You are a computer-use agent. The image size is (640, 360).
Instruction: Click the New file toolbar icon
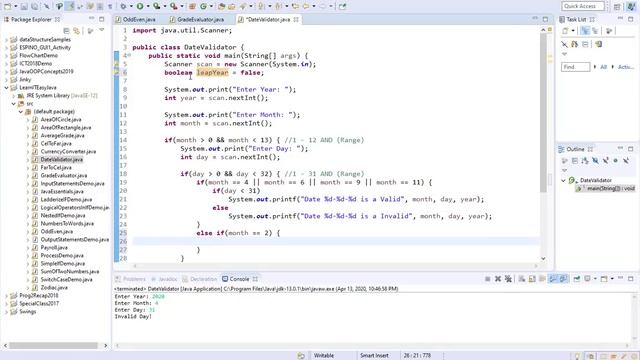[x=7, y=7]
